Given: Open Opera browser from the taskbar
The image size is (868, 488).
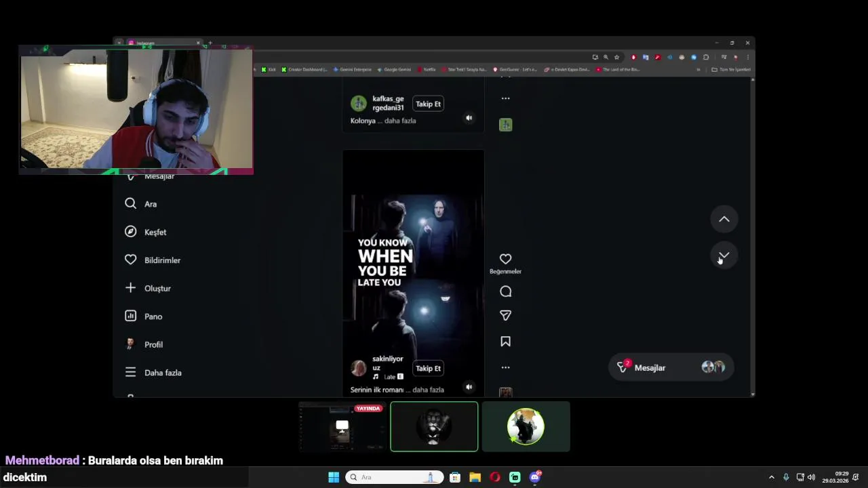Looking at the screenshot, I should (495, 477).
